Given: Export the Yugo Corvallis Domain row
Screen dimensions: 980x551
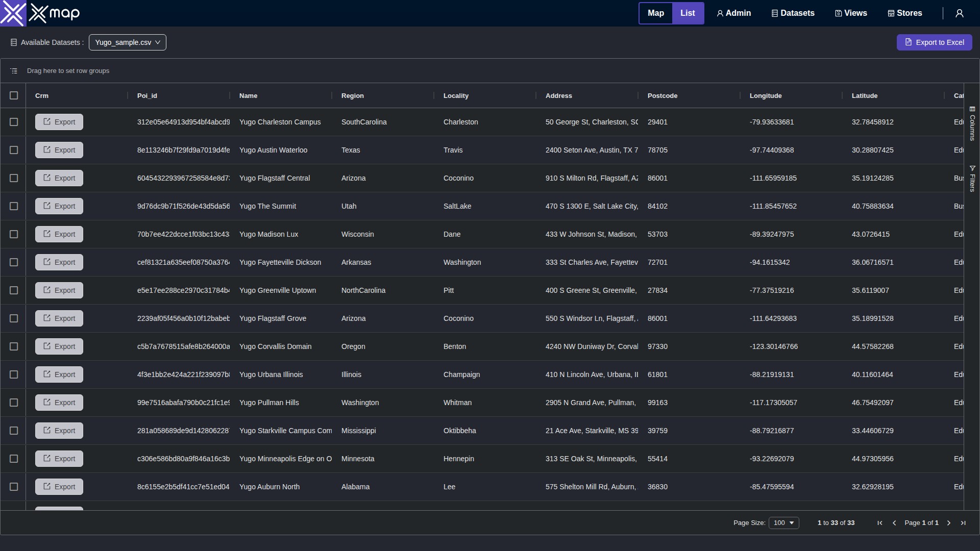Looking at the screenshot, I should point(59,346).
